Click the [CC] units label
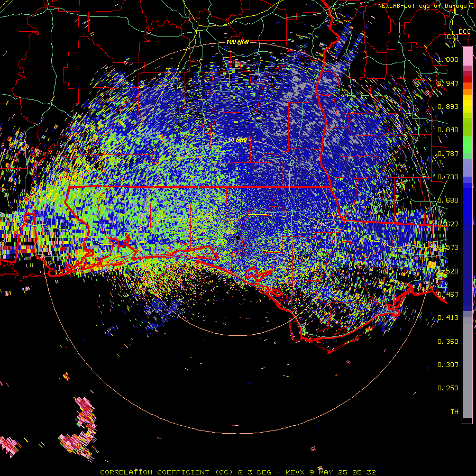 (x=452, y=37)
